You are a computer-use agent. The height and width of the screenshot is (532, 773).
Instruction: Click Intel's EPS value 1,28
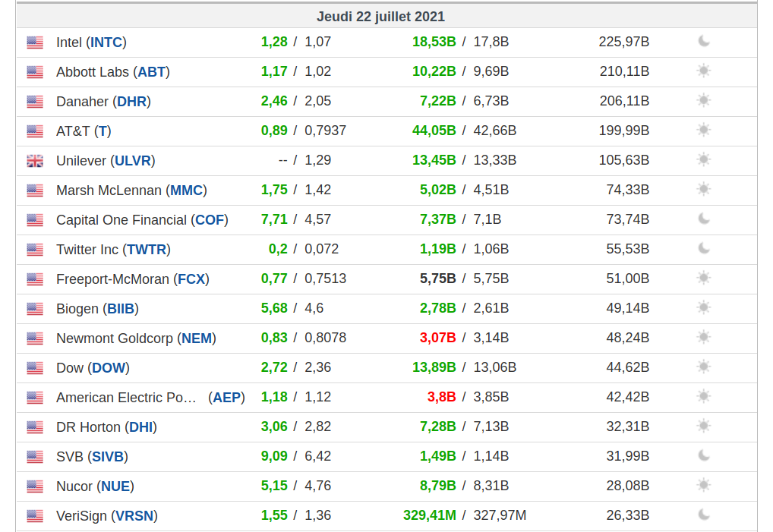tap(274, 42)
